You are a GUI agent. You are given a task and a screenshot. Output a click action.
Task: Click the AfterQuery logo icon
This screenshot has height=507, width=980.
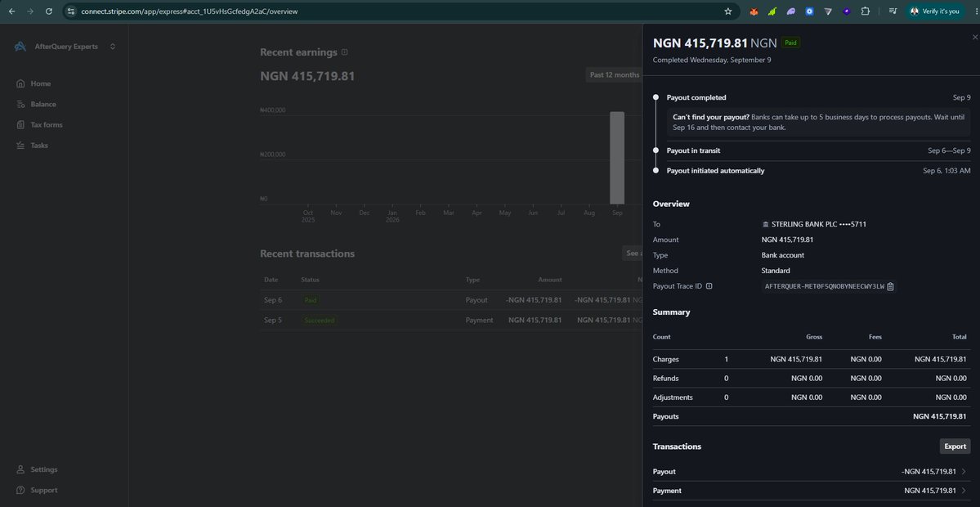20,47
